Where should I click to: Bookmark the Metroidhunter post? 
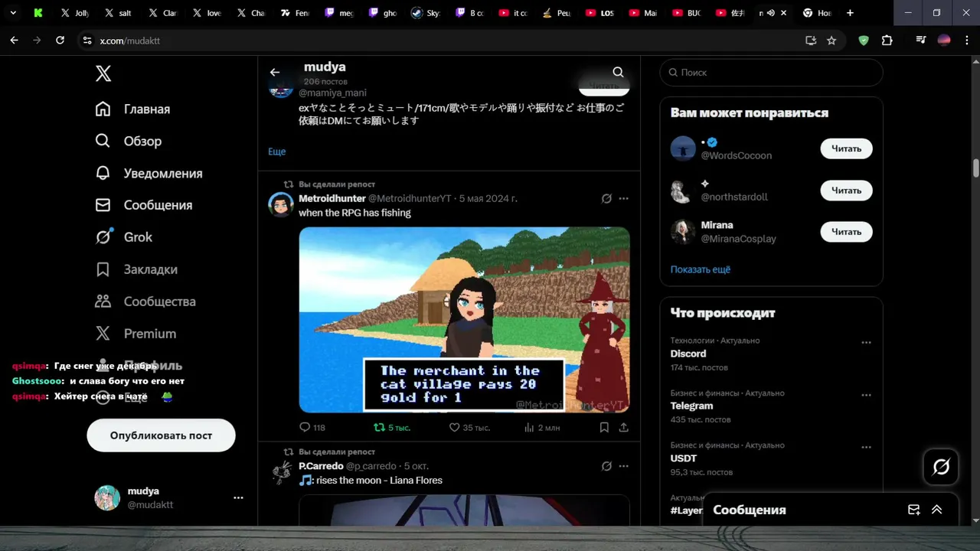(x=604, y=428)
